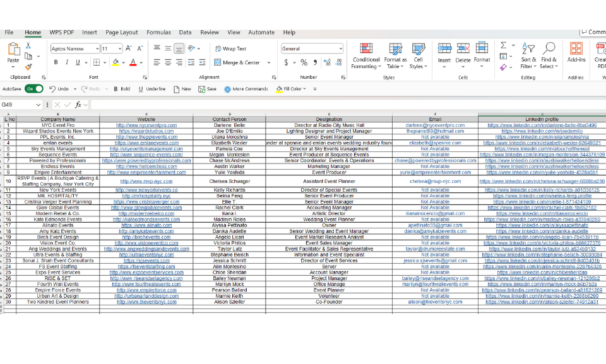Switch to the Formulas tab
This screenshot has height=364, width=606.
[x=158, y=32]
